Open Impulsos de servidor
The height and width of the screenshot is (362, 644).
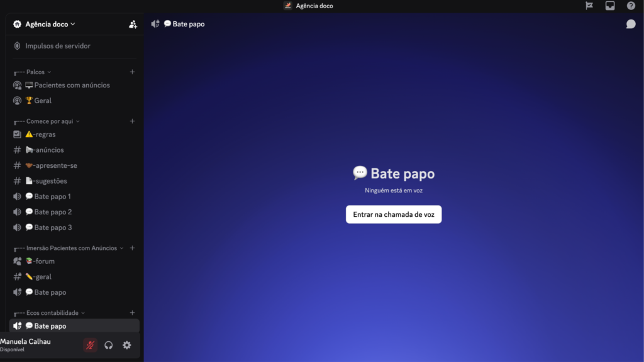pyautogui.click(x=57, y=46)
